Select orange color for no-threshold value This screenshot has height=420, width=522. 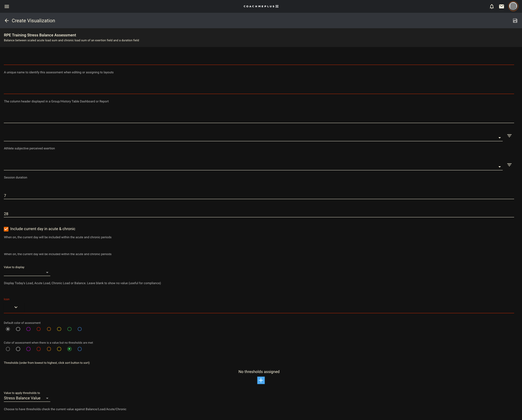point(49,349)
